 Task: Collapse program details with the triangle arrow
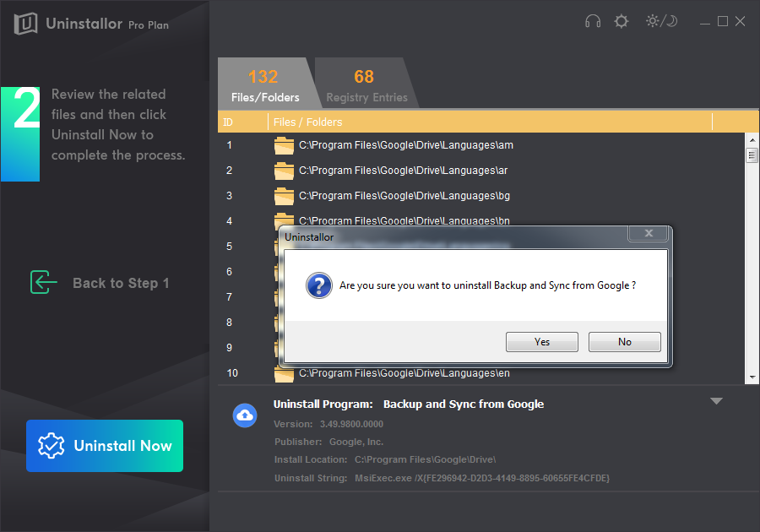pyautogui.click(x=716, y=401)
